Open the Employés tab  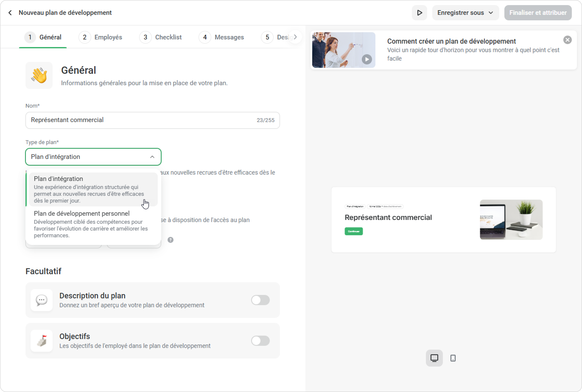point(100,37)
